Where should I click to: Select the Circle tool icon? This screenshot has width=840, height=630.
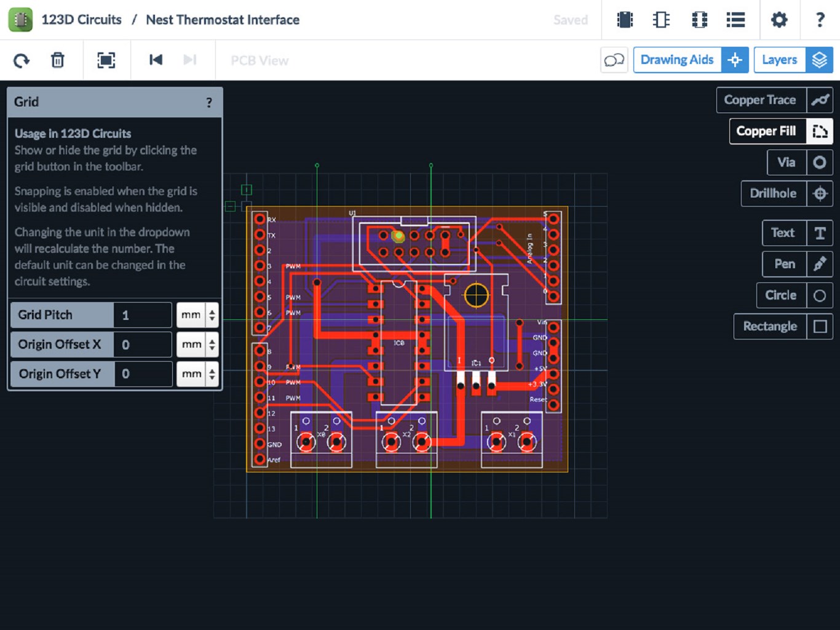(820, 295)
